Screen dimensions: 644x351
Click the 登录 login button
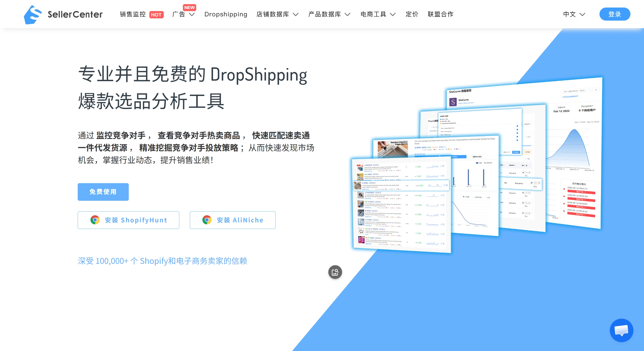(x=615, y=14)
